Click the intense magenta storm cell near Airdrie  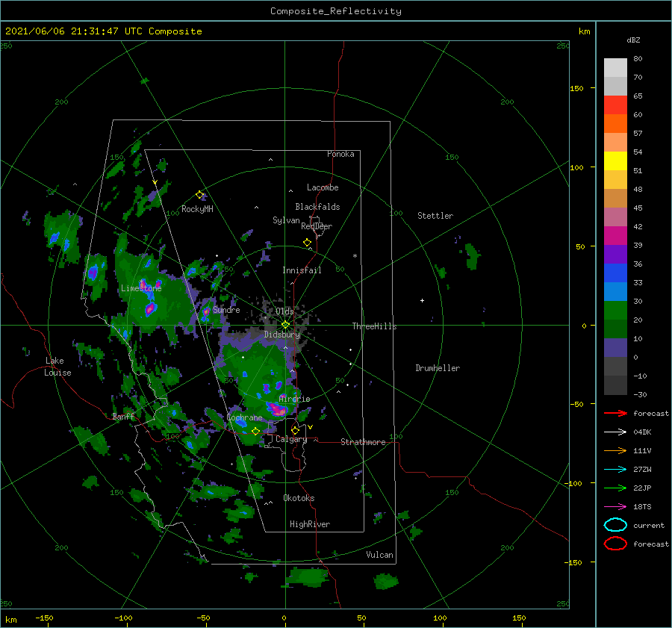click(x=277, y=409)
